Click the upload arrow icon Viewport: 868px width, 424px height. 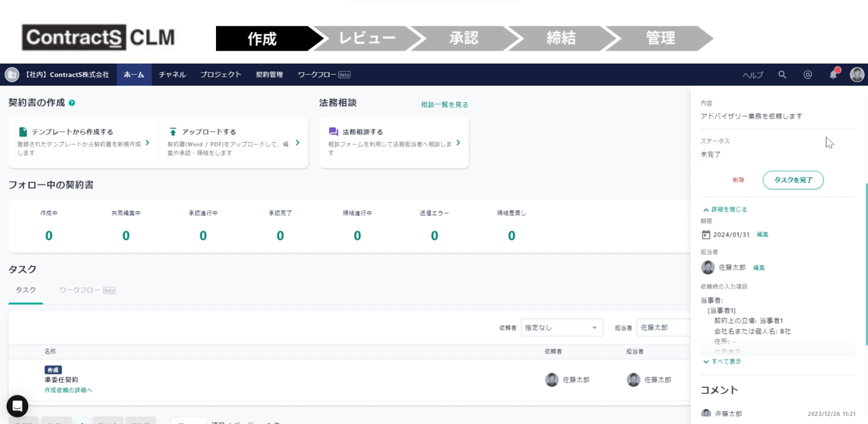coord(173,132)
